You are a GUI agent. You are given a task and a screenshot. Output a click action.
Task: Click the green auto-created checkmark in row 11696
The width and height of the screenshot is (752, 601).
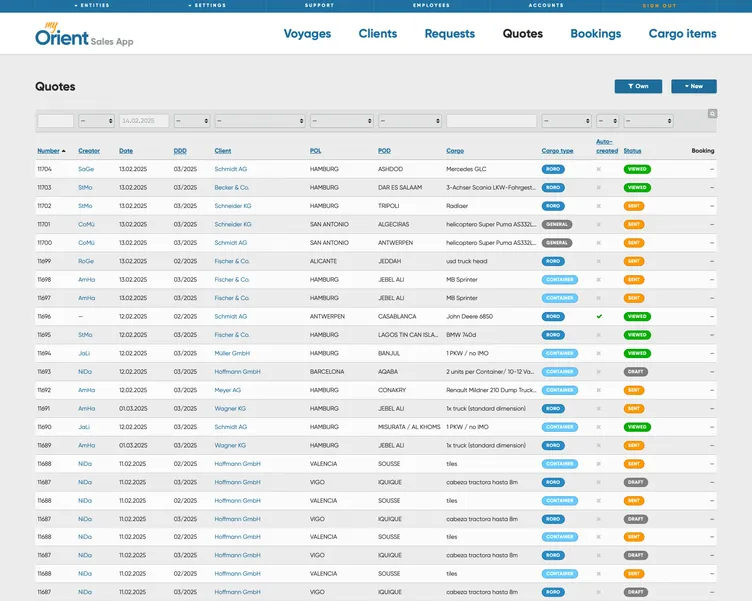point(599,317)
